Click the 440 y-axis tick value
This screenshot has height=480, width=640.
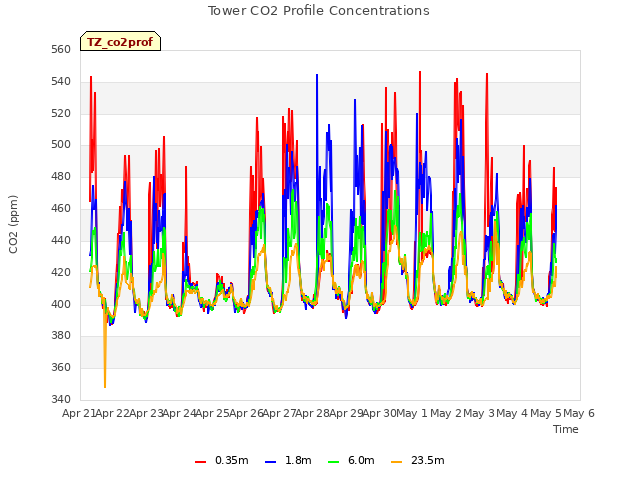(61, 240)
